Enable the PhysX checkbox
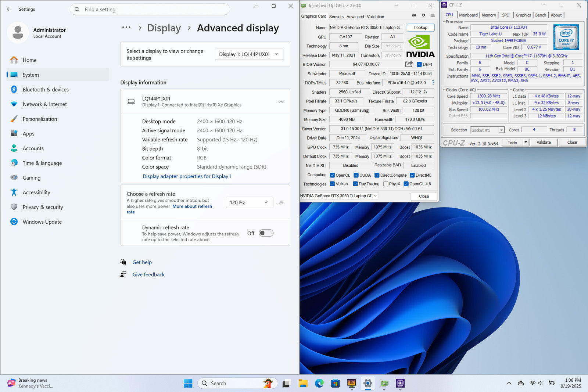This screenshot has height=392, width=588. click(386, 184)
